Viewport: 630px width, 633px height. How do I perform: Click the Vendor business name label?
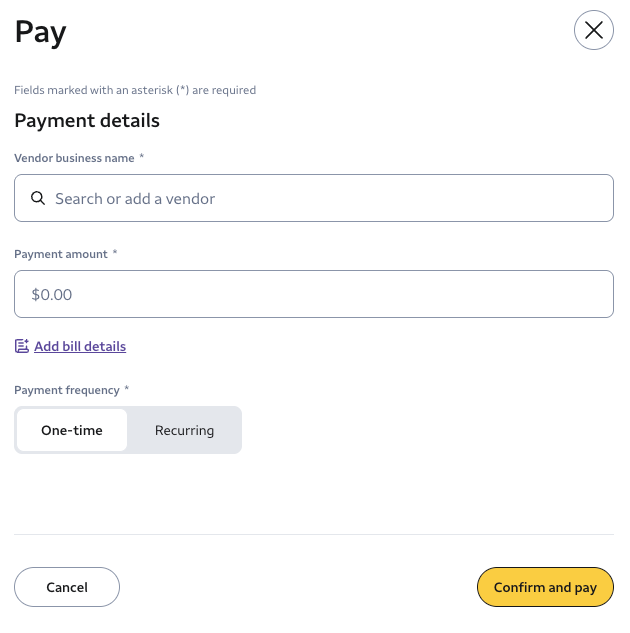[x=74, y=158]
